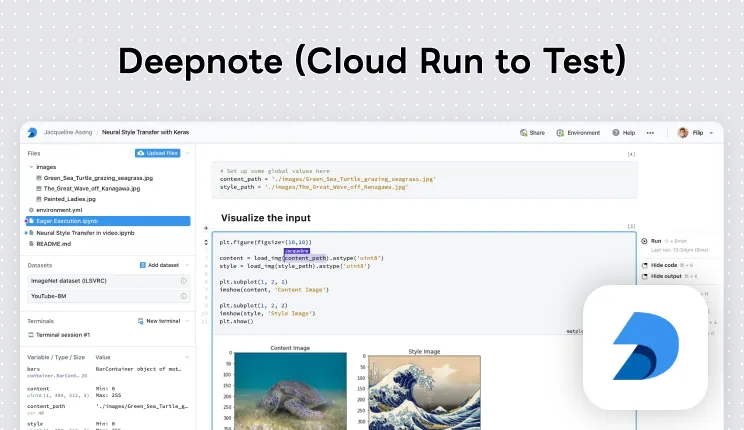Open the three-dot more options menu
The height and width of the screenshot is (430, 744).
[x=650, y=133]
